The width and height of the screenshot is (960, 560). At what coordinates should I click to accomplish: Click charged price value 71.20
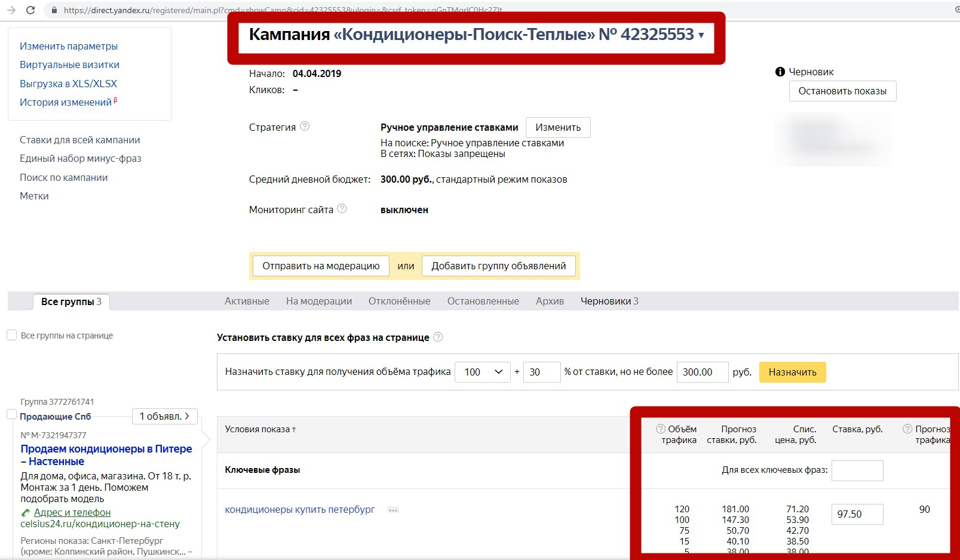(798, 509)
